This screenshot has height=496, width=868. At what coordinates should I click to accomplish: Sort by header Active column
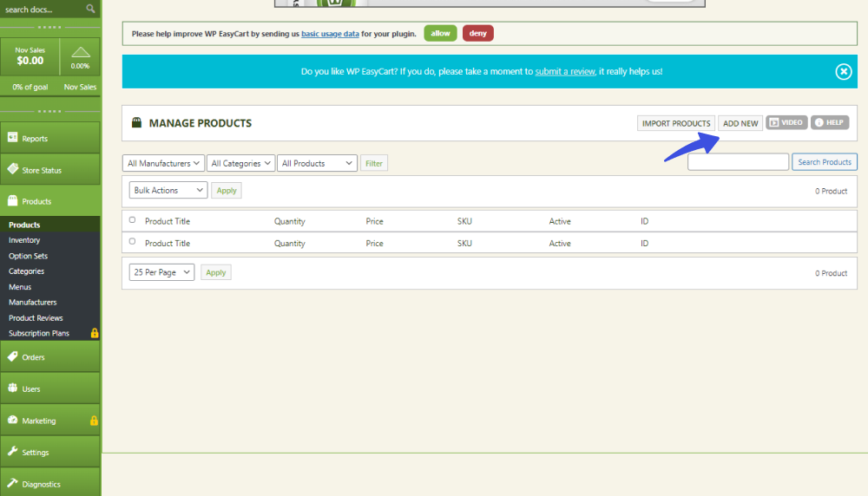(560, 221)
